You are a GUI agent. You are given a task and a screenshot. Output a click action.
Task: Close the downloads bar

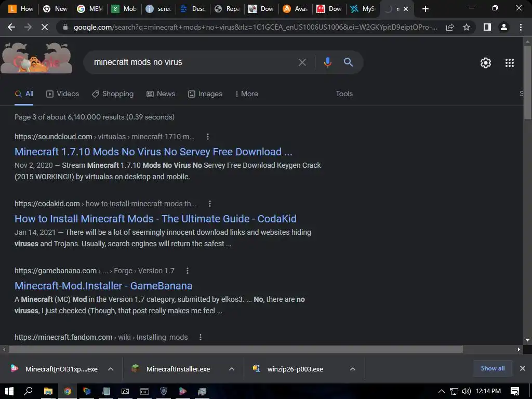(x=523, y=368)
